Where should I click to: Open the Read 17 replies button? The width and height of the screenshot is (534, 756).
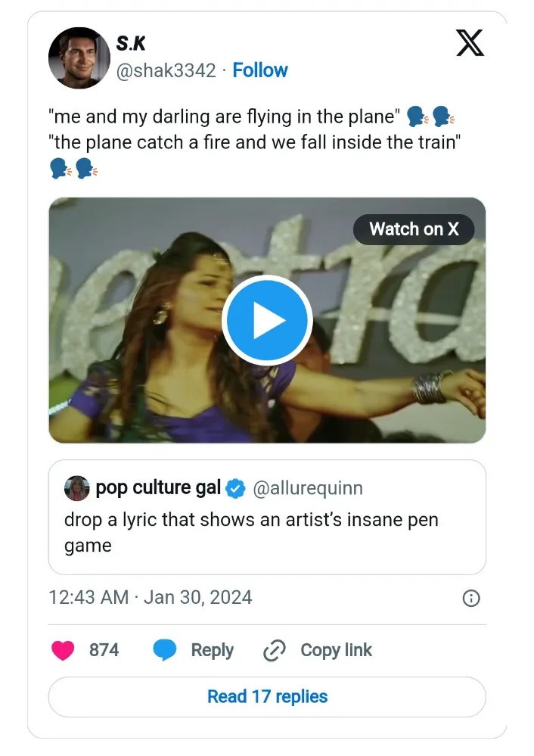267,696
